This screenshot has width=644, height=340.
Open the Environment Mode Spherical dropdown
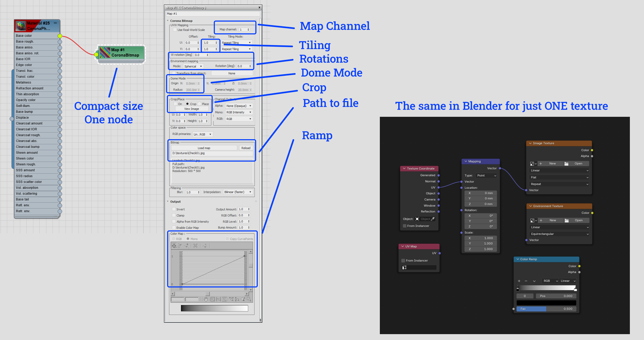(193, 66)
